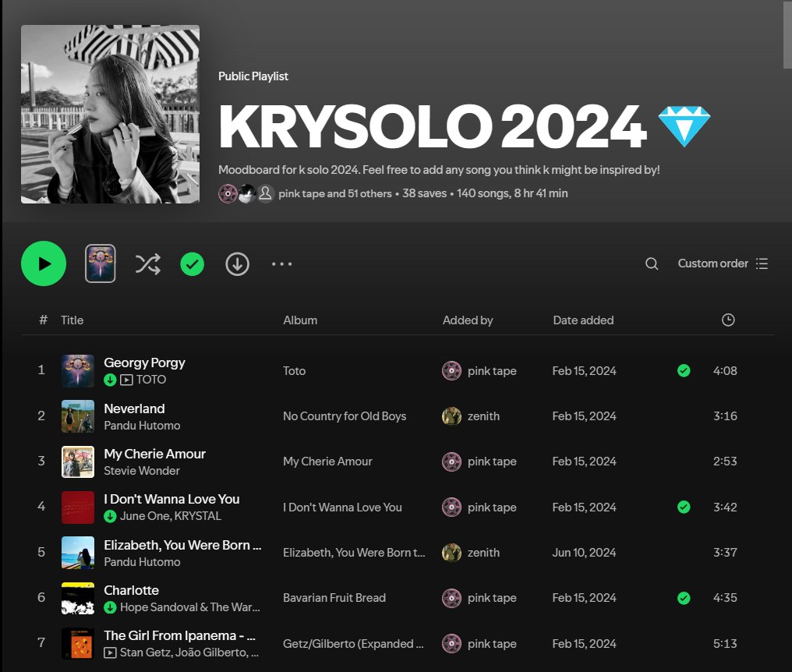Open Hope Sandoval & The Warm artist link
Viewport: 792px width, 672px height.
point(190,607)
